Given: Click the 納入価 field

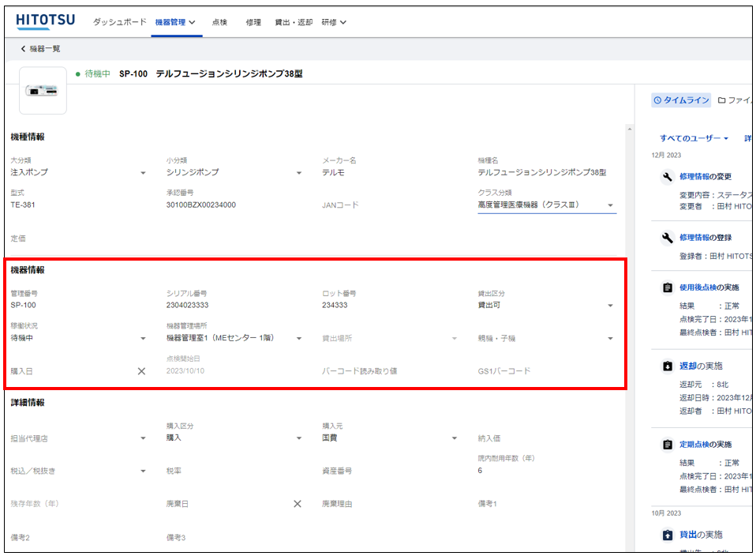Looking at the screenshot, I should [x=547, y=438].
